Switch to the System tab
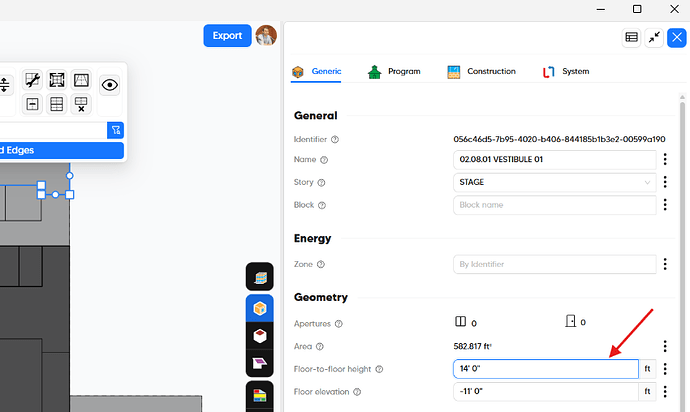The image size is (690, 412). 566,71
